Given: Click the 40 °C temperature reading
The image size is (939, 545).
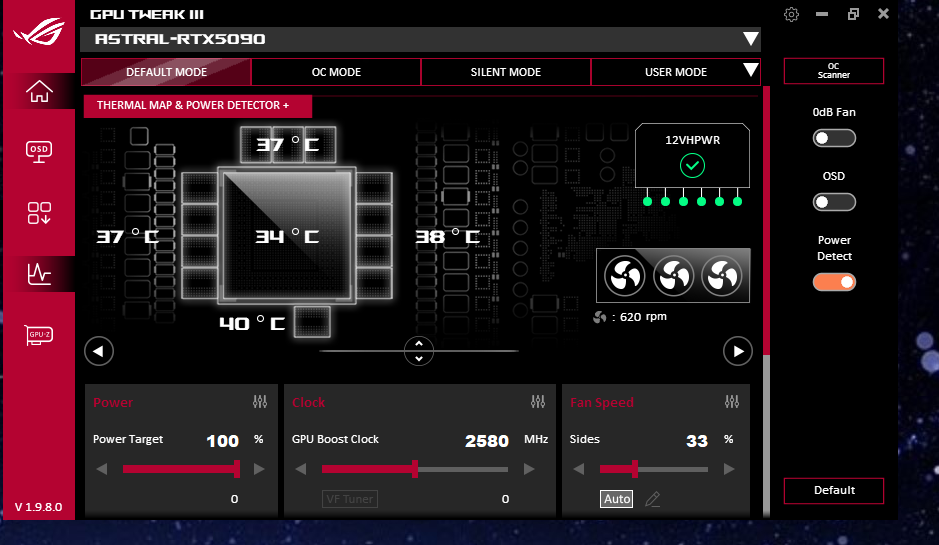Looking at the screenshot, I should coord(252,323).
